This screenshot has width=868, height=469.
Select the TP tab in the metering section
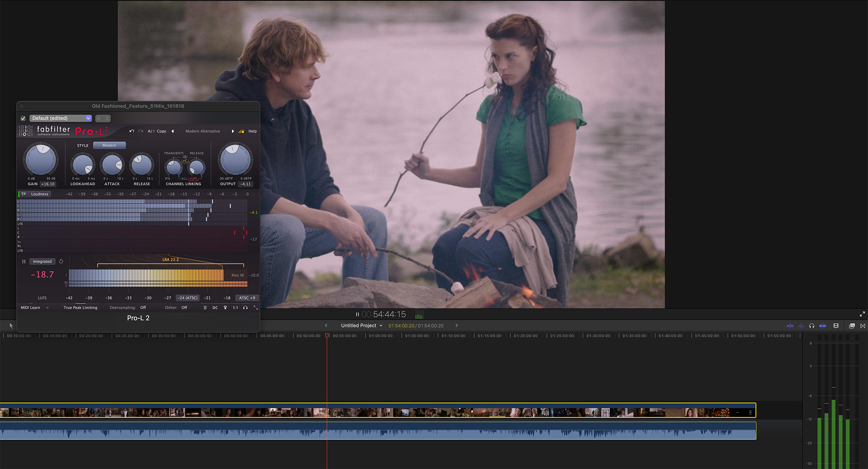point(23,194)
